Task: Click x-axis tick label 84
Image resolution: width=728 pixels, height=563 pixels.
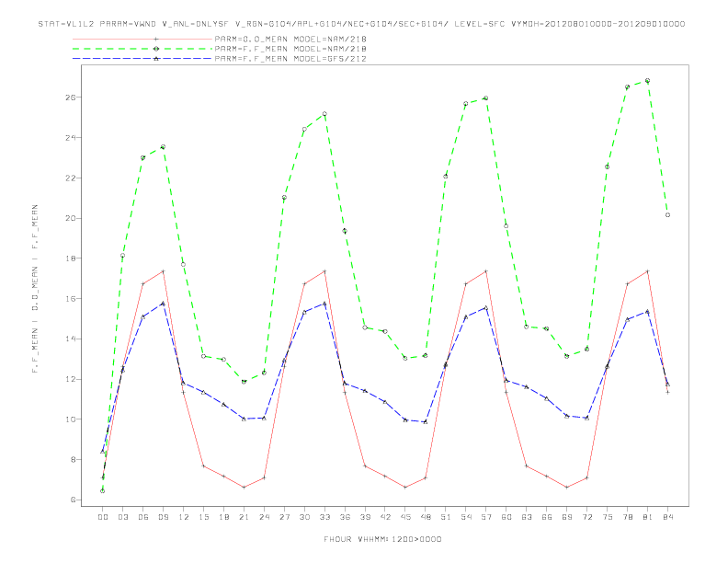Action: (667, 517)
